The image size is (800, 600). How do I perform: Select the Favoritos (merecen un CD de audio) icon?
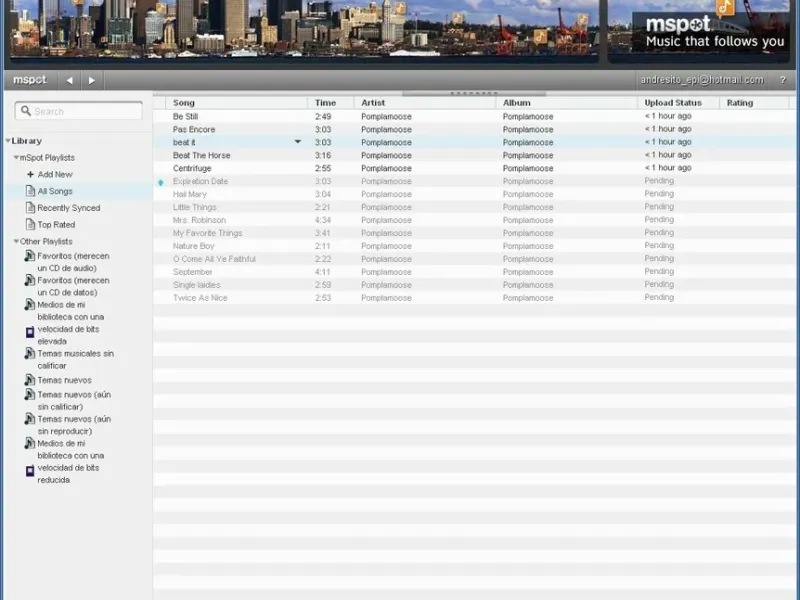point(30,256)
